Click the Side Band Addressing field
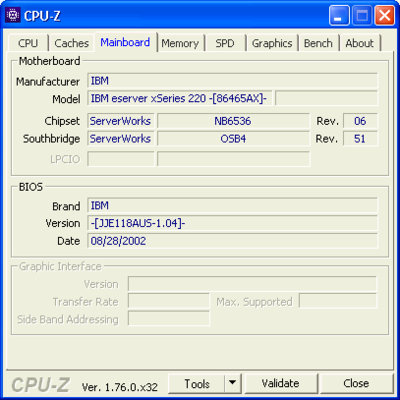This screenshot has width=400, height=400. tap(169, 319)
